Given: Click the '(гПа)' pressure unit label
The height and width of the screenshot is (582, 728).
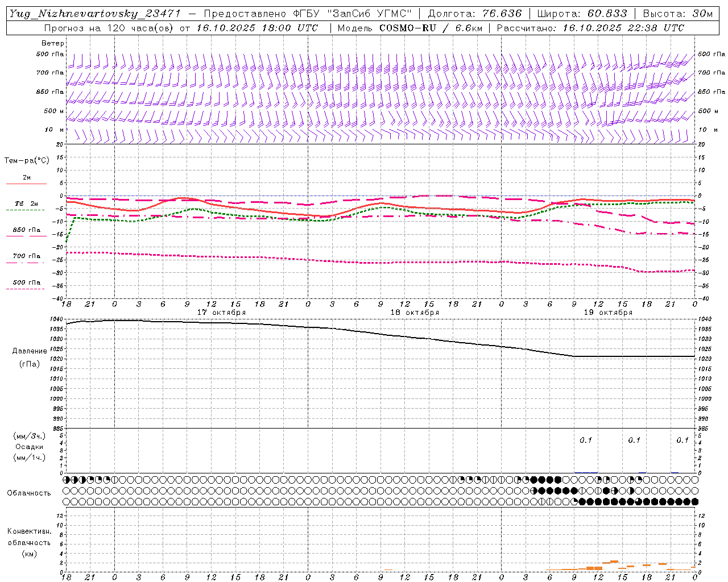Looking at the screenshot, I should (30, 364).
